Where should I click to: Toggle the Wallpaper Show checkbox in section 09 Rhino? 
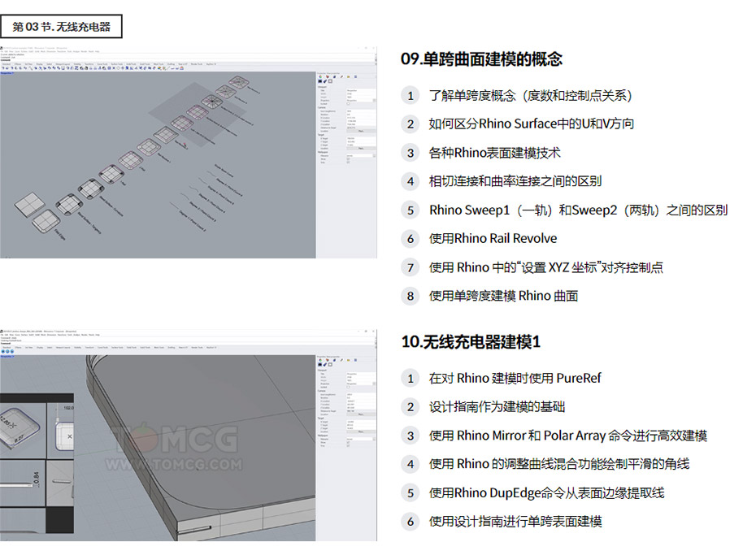[348, 159]
